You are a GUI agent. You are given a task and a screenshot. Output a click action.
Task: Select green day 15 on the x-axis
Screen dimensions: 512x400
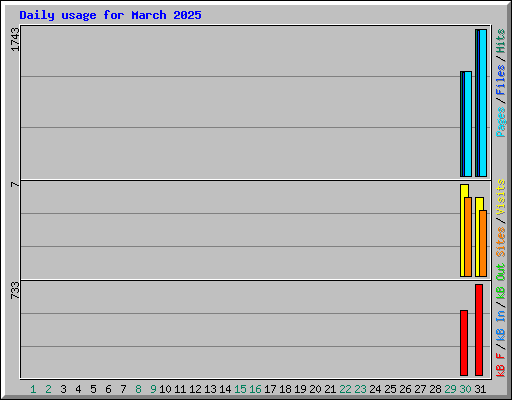coord(240,389)
